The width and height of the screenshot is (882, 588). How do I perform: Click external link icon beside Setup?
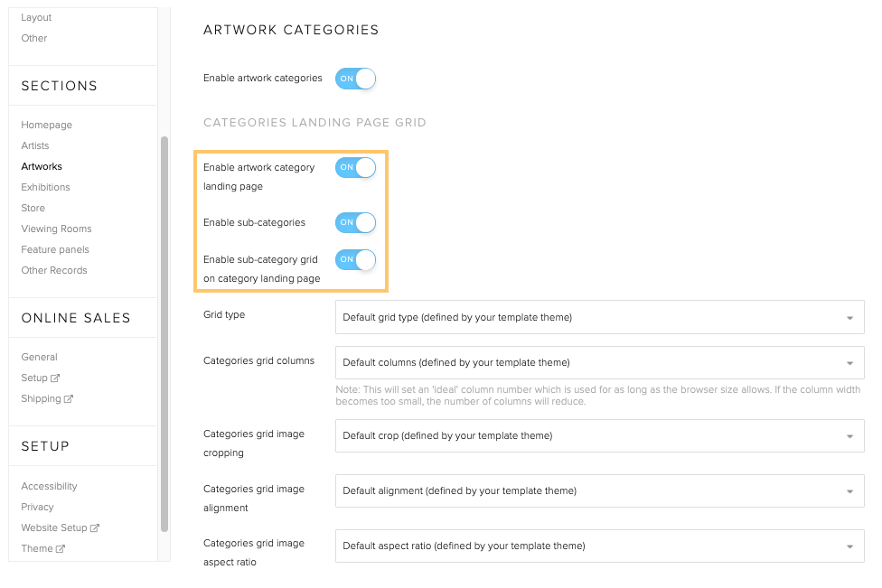coord(56,378)
